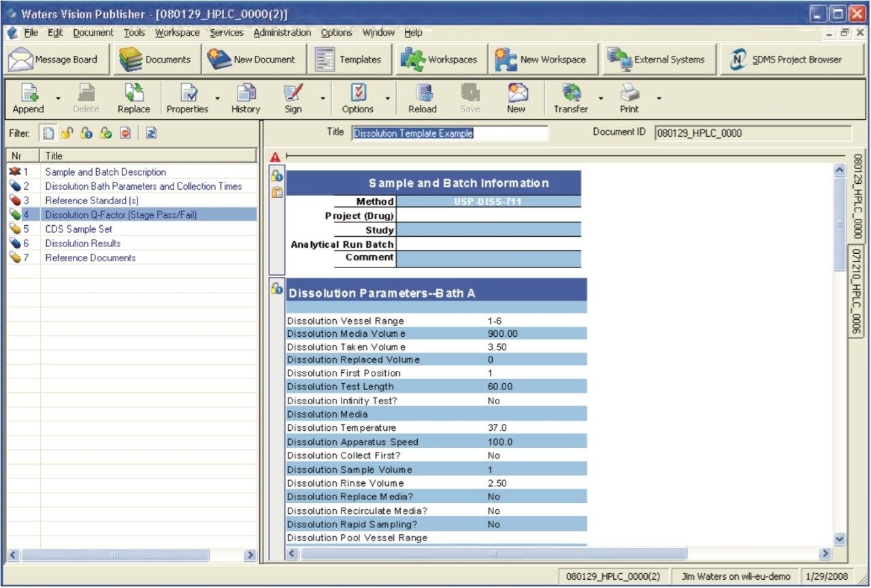Image resolution: width=871 pixels, height=588 pixels.
Task: Select Dissolution Q-Factor (Stage Pass/Fail) row
Action: [131, 214]
